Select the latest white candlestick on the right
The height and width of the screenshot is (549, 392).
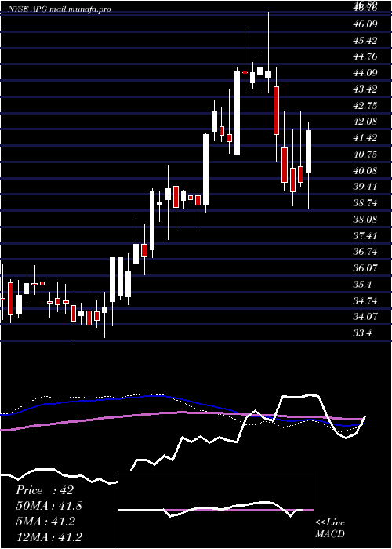coord(308,151)
